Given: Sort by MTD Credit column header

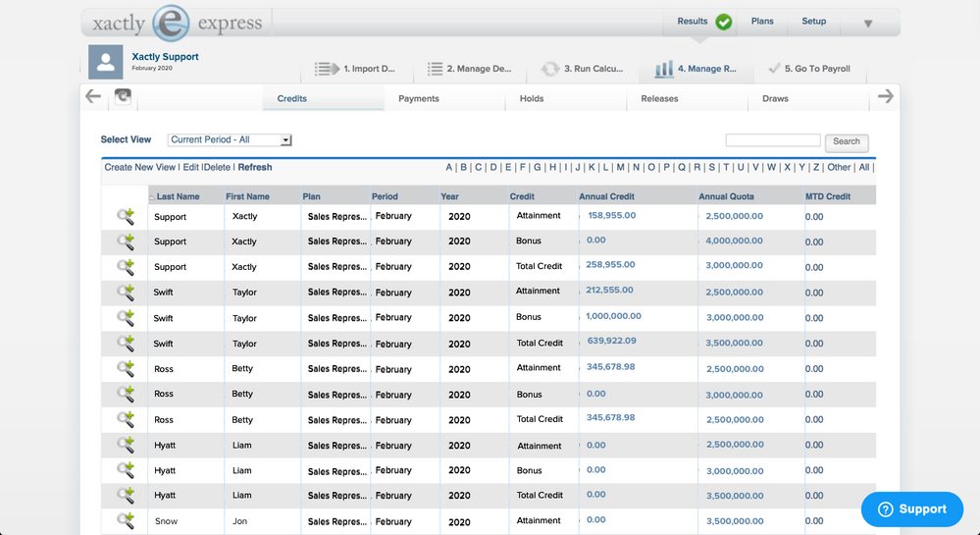Looking at the screenshot, I should pyautogui.click(x=828, y=196).
